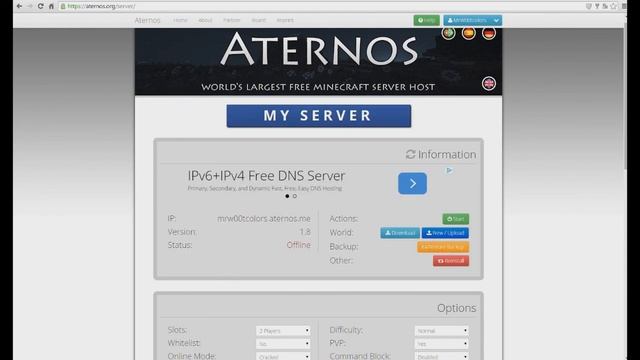The height and width of the screenshot is (360, 640).
Task: Download the world with the Download button
Action: [400, 233]
